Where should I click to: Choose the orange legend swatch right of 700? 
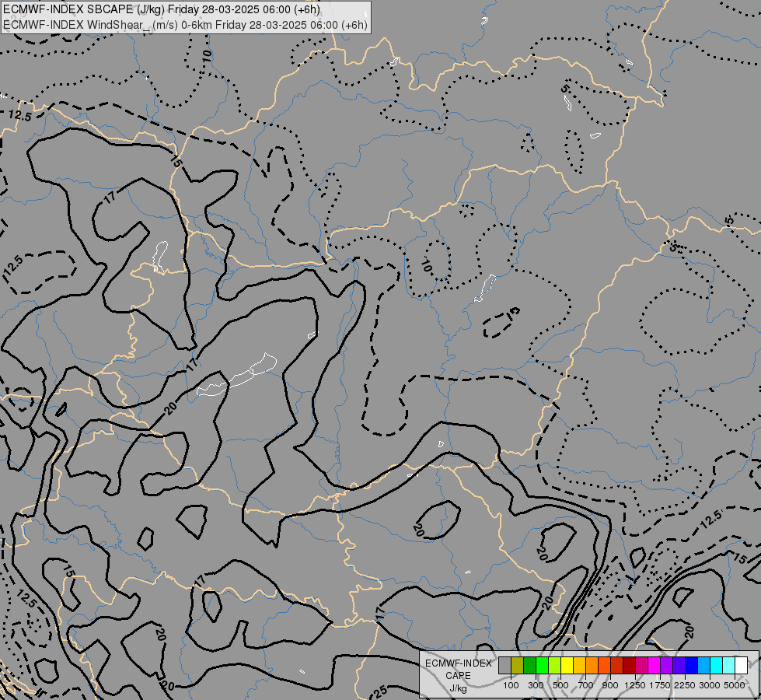592,666
